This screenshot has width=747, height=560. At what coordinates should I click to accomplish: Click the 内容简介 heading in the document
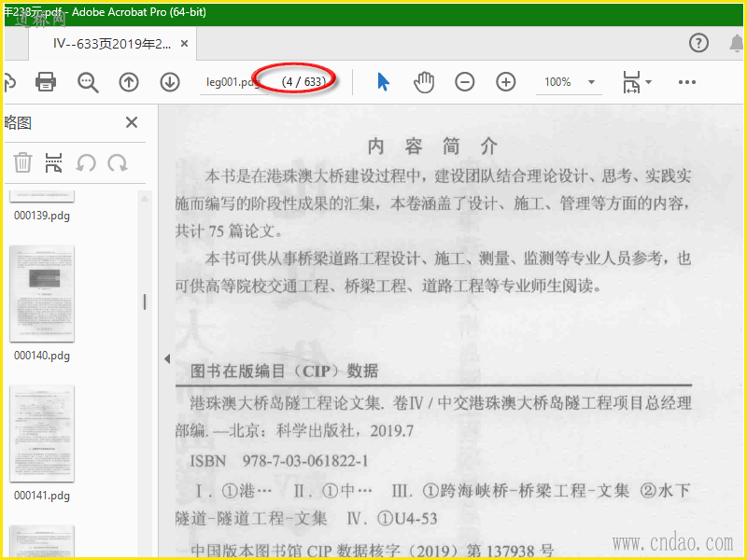(x=432, y=147)
